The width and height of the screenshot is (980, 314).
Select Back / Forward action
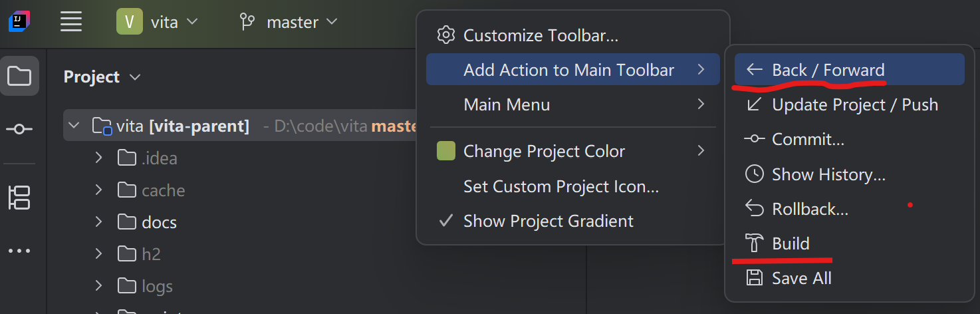(x=828, y=70)
